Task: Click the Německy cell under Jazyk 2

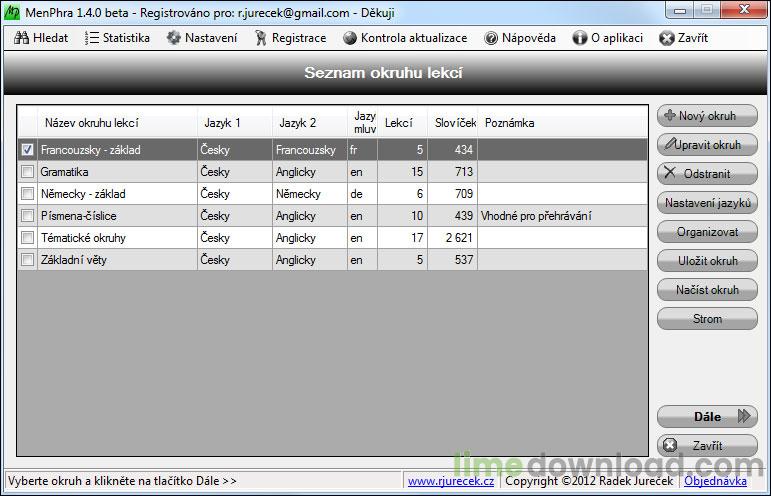Action: (310, 194)
